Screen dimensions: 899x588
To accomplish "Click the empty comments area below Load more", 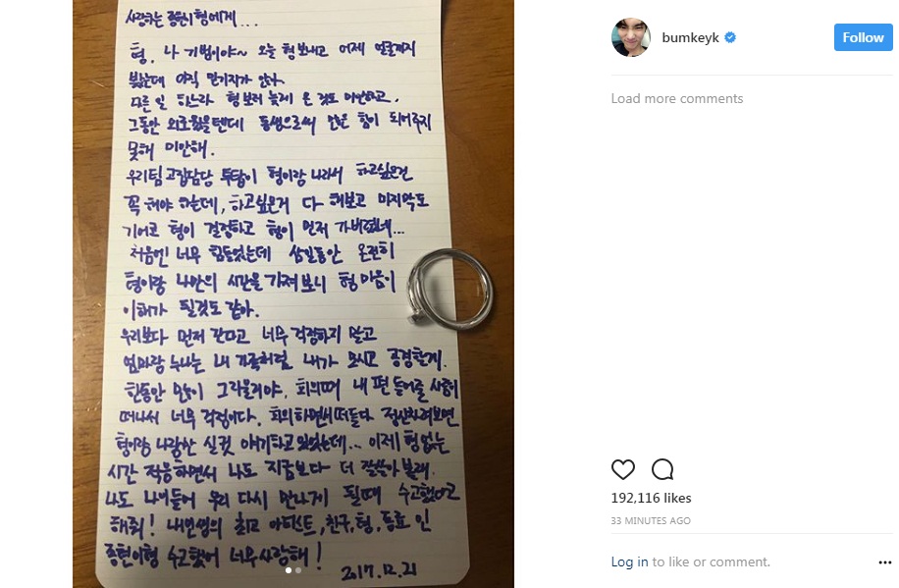I will [x=752, y=276].
